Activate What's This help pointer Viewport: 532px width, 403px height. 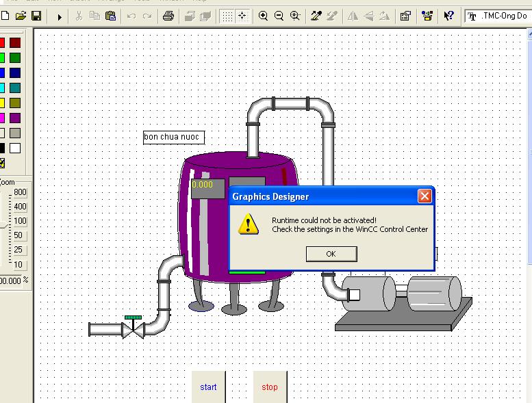449,16
